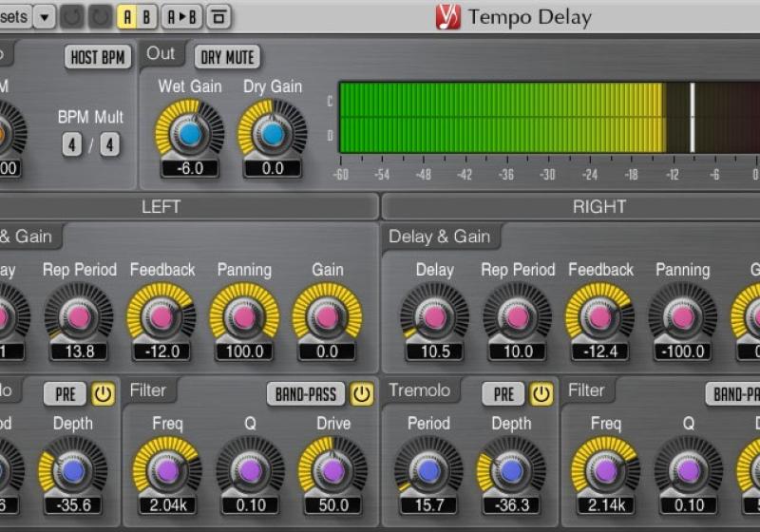
Task: Click the left tremolo Depth knob
Action: click(x=73, y=470)
